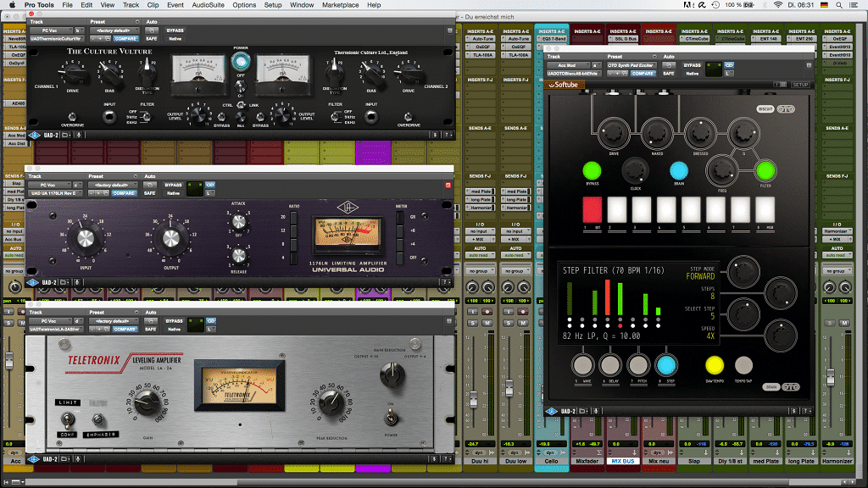The height and width of the screenshot is (488, 868).
Task: Toggle the Culture Vulture CTRL/LINK switch
Action: [x=241, y=104]
